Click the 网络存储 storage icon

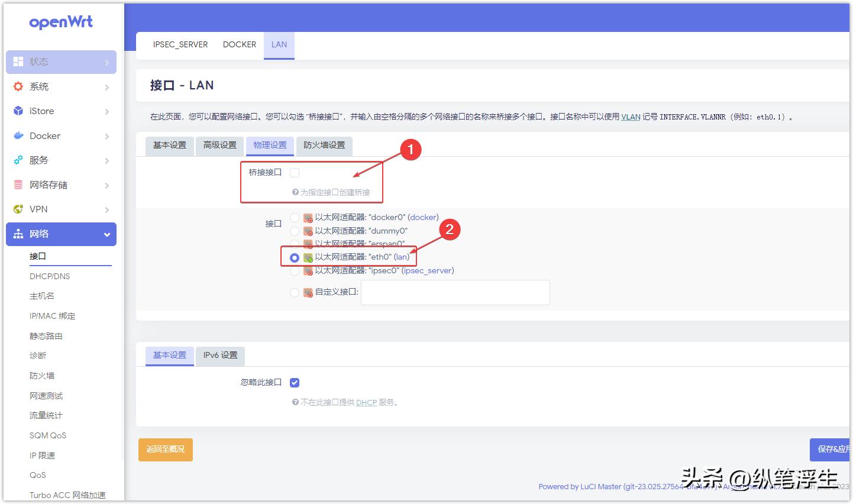pos(18,185)
